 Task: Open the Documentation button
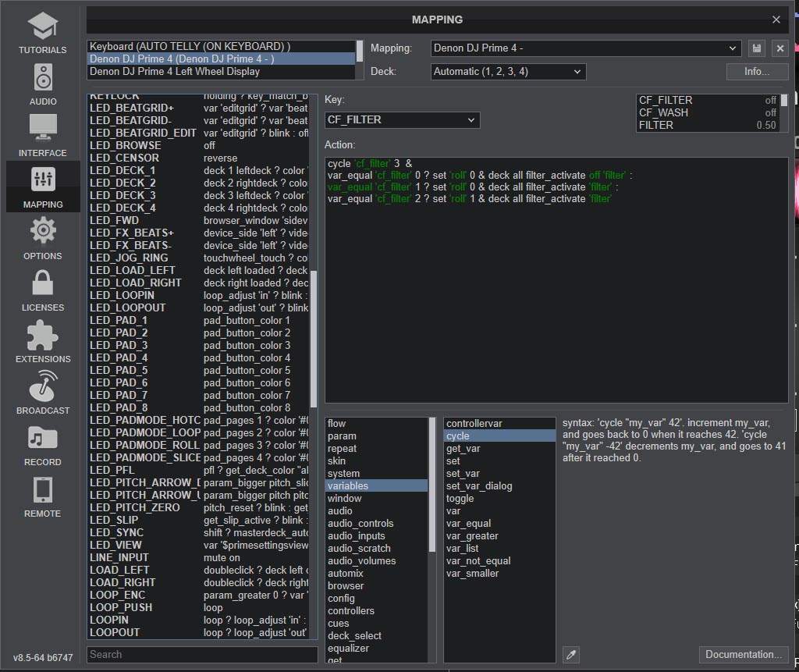tap(744, 655)
